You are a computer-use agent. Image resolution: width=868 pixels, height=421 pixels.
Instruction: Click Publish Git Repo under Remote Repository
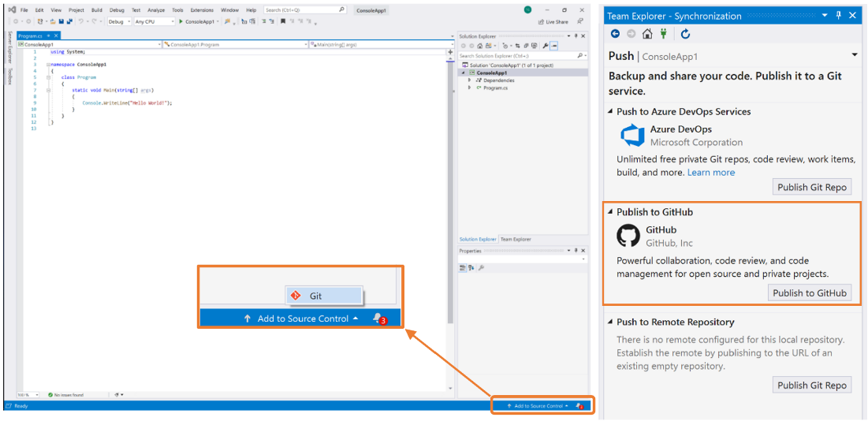[x=812, y=385]
